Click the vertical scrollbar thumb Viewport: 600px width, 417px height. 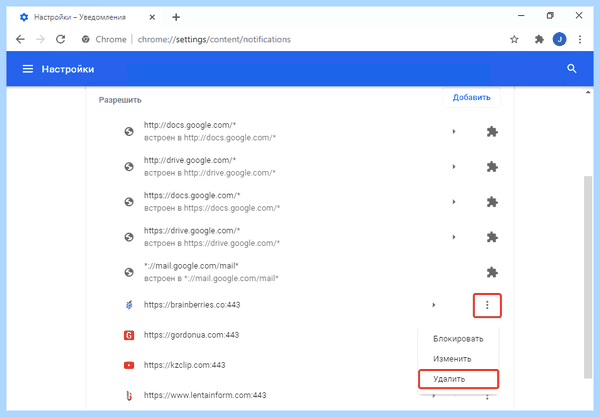pyautogui.click(x=588, y=277)
